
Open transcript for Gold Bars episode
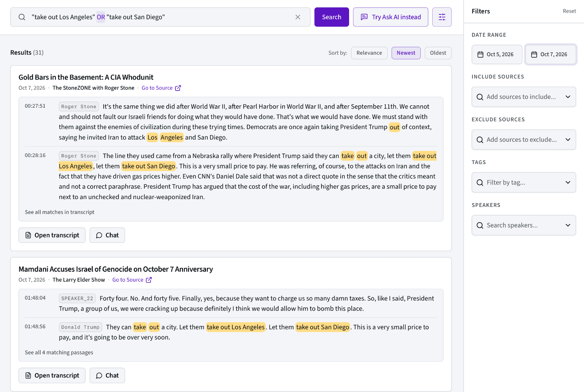[52, 235]
